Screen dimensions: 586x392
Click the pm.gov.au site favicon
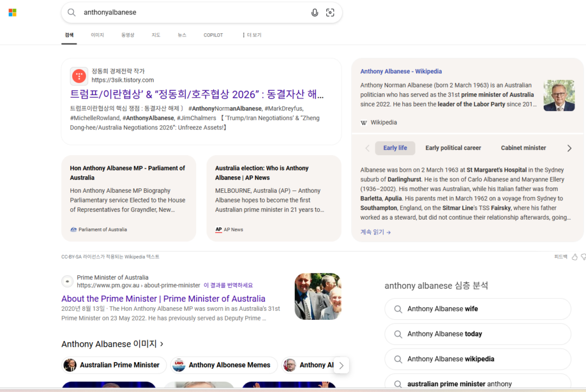pyautogui.click(x=68, y=282)
